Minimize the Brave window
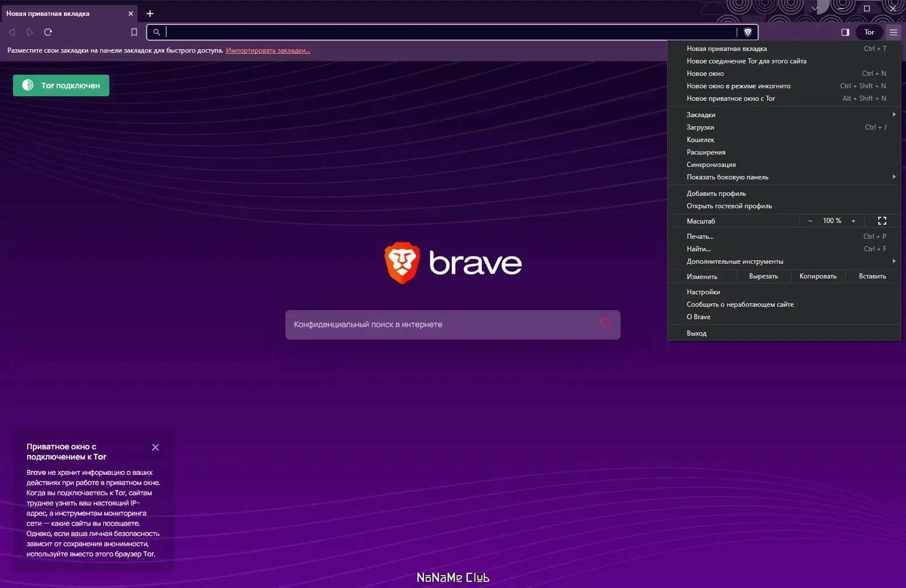The image size is (906, 588). coord(841,8)
